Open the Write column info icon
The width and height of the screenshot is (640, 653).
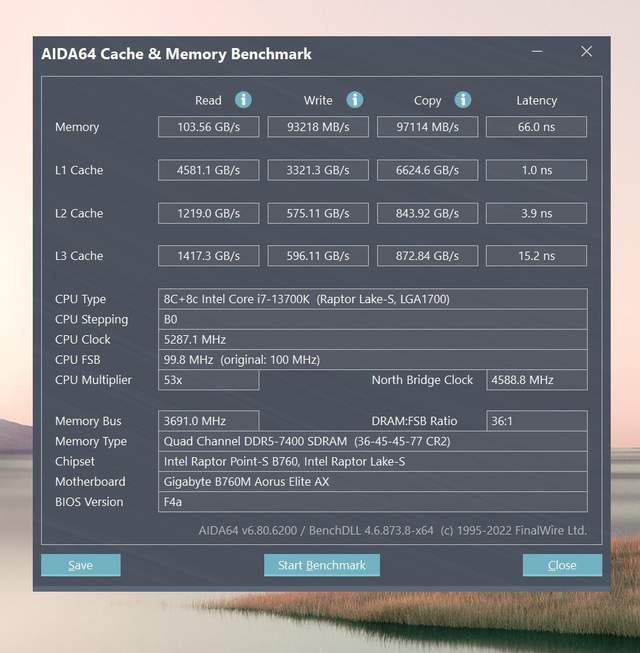click(x=355, y=100)
